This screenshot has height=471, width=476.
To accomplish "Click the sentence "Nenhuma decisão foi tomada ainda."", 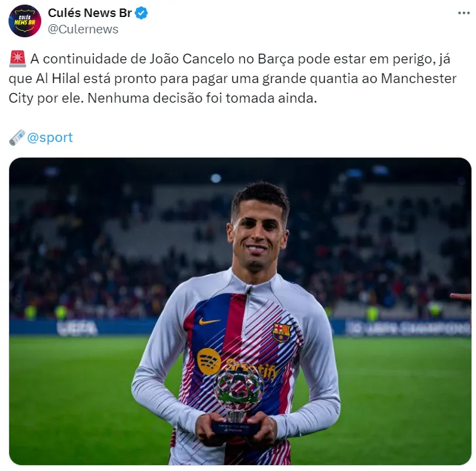I will [202, 98].
